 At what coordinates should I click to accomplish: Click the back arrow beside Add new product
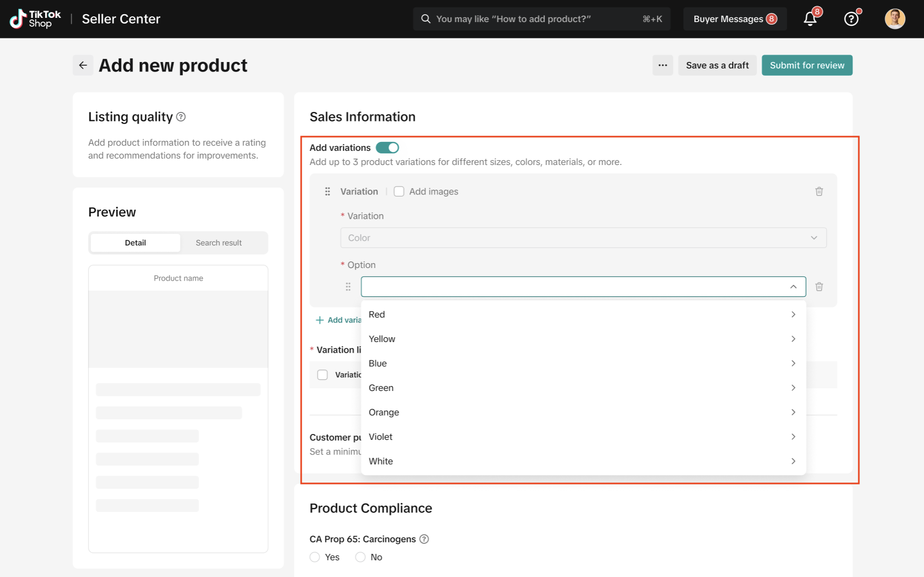(x=83, y=65)
